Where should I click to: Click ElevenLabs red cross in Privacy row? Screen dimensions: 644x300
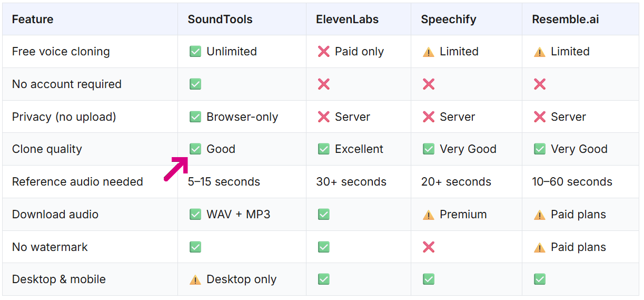[323, 117]
